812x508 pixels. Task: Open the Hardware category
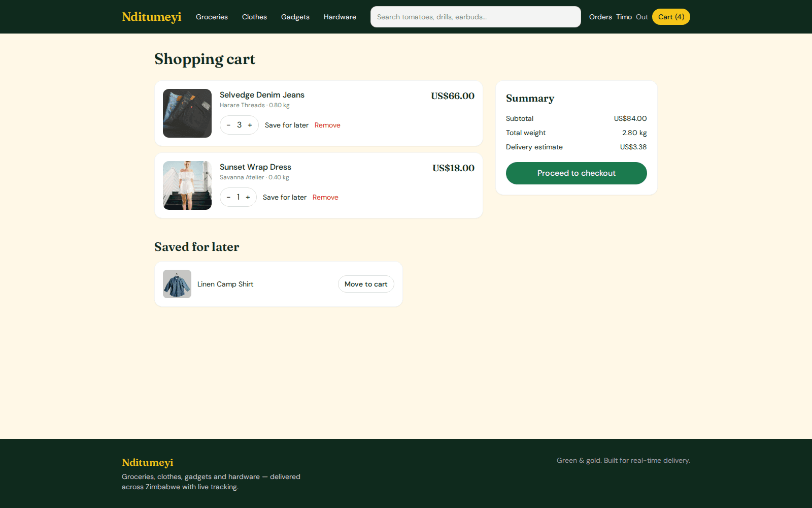[340, 17]
